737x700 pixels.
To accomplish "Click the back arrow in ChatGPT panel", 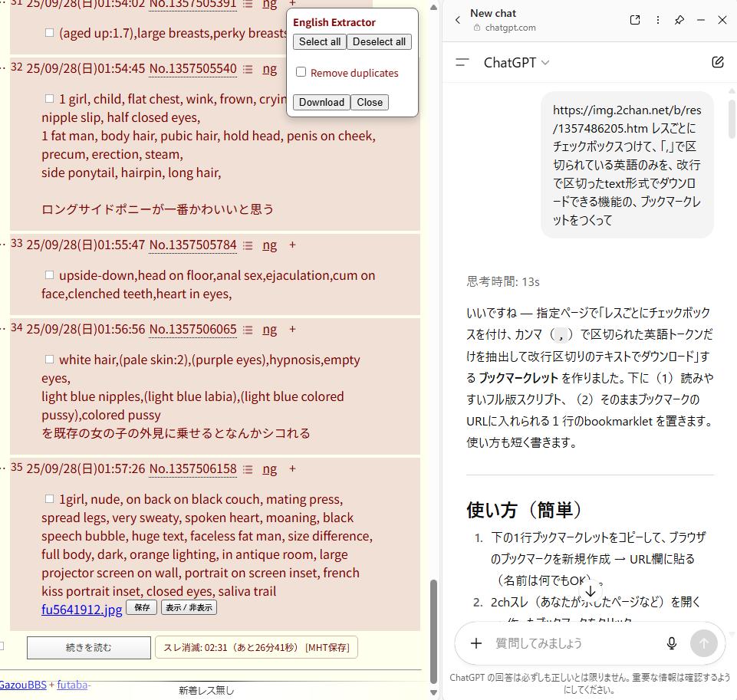I will pyautogui.click(x=458, y=20).
